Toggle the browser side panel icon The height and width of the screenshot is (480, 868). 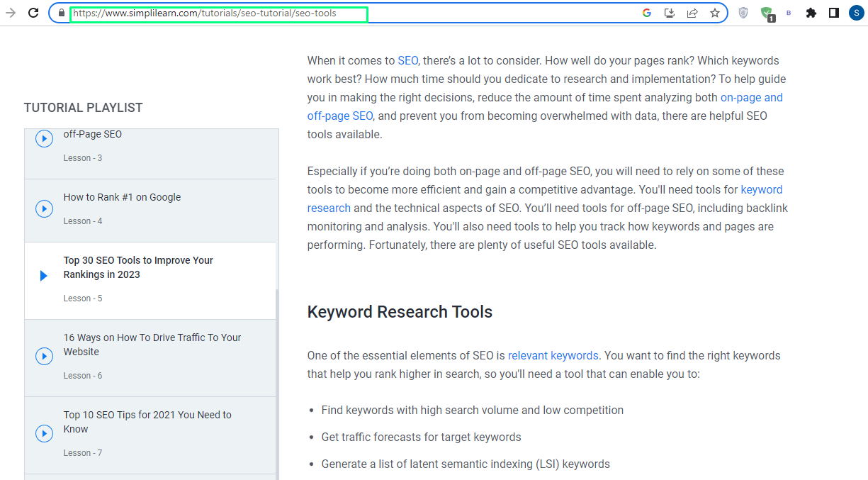click(x=834, y=13)
